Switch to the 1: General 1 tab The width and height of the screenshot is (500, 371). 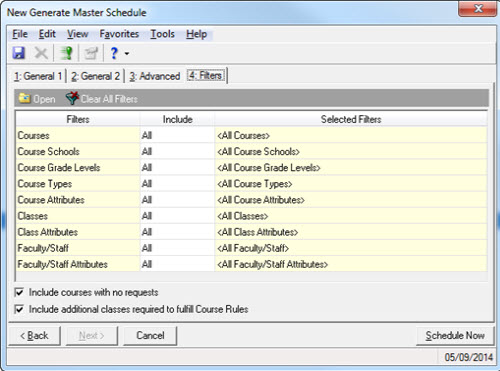tap(38, 76)
